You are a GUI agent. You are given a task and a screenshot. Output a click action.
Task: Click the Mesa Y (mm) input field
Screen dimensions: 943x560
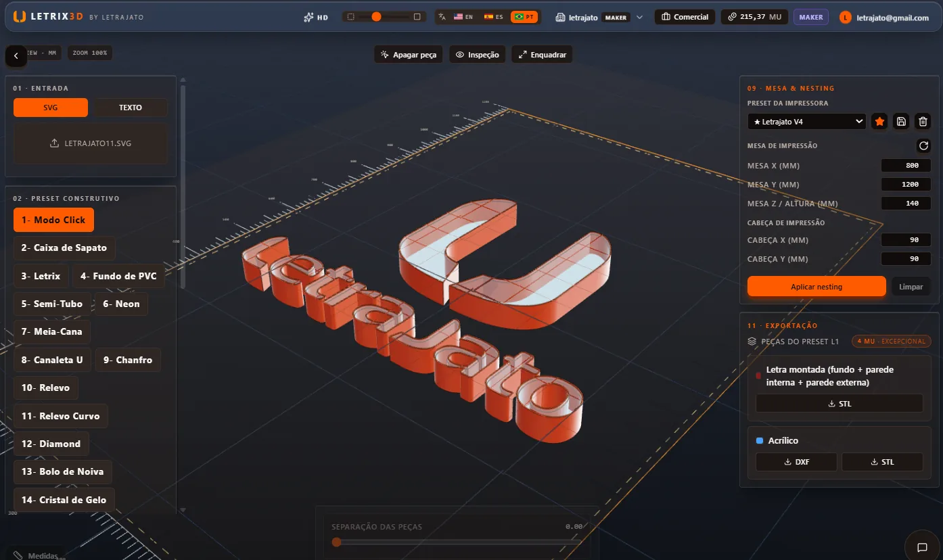point(906,185)
